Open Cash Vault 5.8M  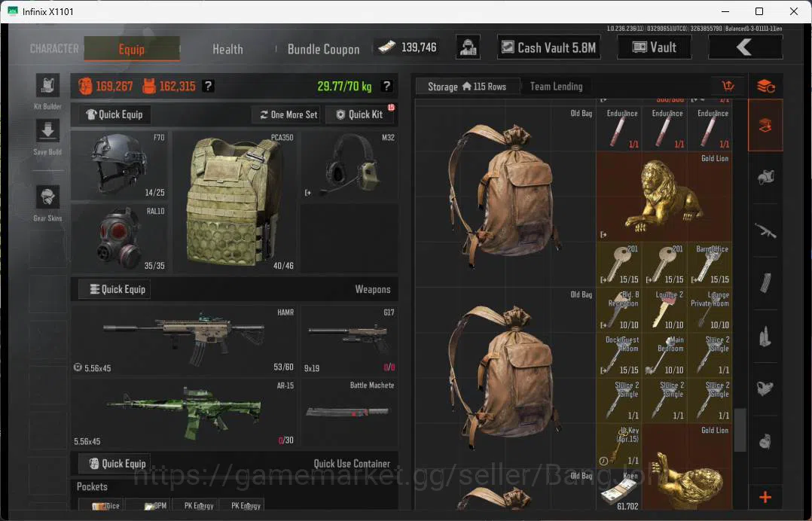pos(549,47)
